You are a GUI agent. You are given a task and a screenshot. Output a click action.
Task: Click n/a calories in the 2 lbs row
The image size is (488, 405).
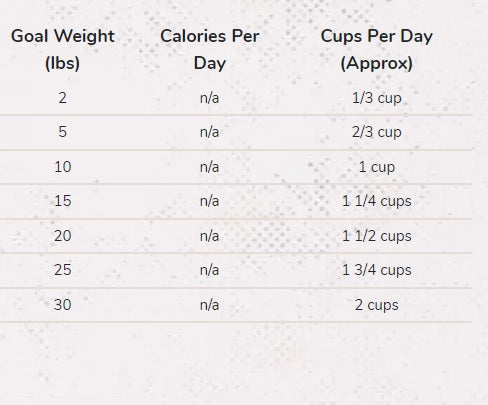pos(209,98)
